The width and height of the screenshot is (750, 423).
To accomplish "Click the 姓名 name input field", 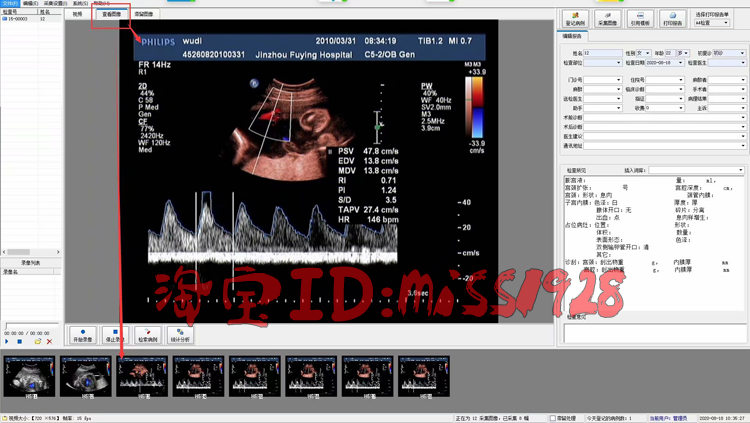I will click(603, 53).
